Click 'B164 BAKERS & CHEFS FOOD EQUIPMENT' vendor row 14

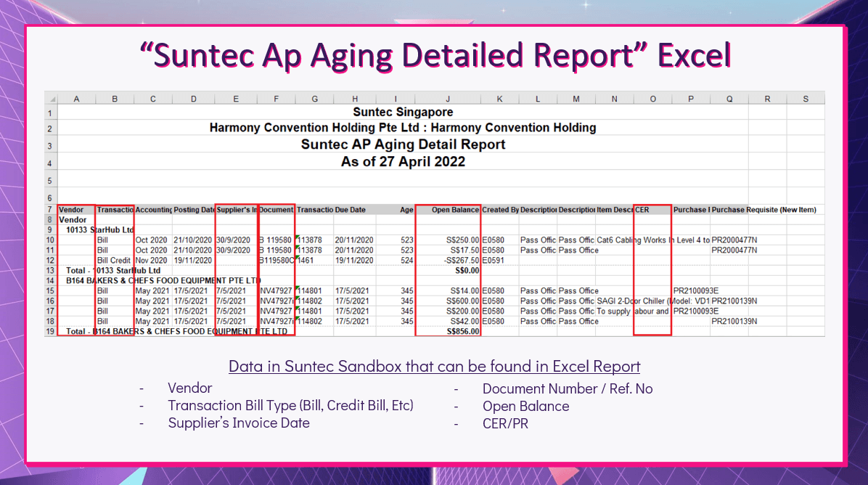[163, 281]
